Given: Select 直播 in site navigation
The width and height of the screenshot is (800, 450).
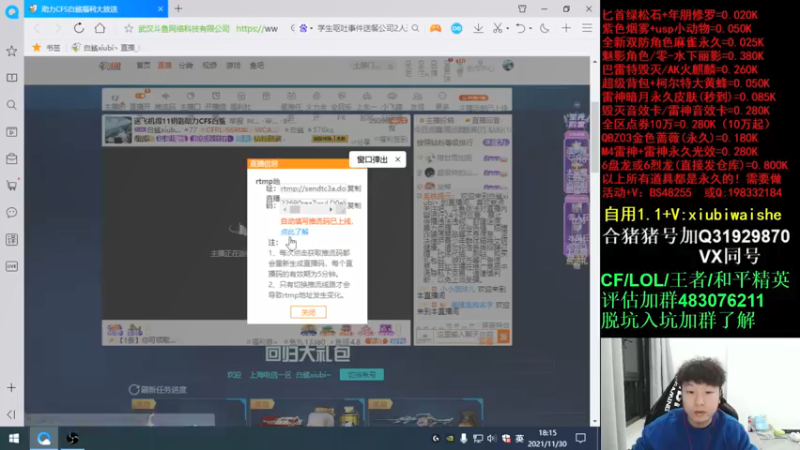Looking at the screenshot, I should point(164,65).
